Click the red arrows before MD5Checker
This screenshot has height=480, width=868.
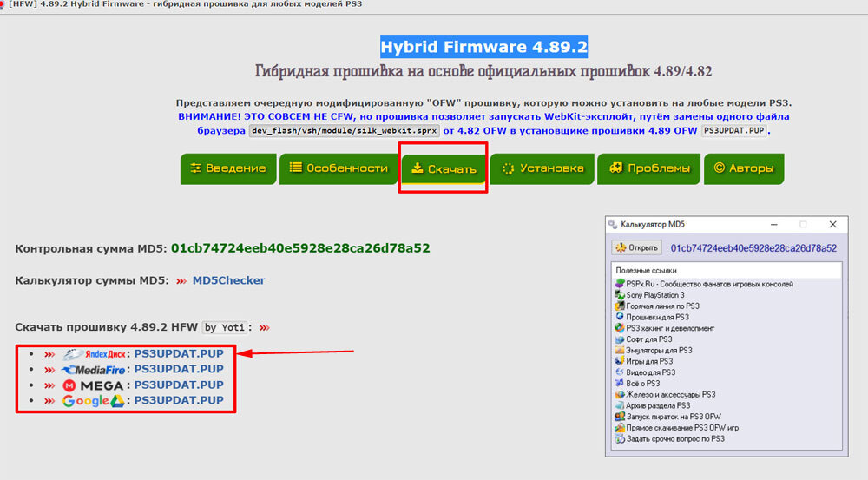[181, 281]
